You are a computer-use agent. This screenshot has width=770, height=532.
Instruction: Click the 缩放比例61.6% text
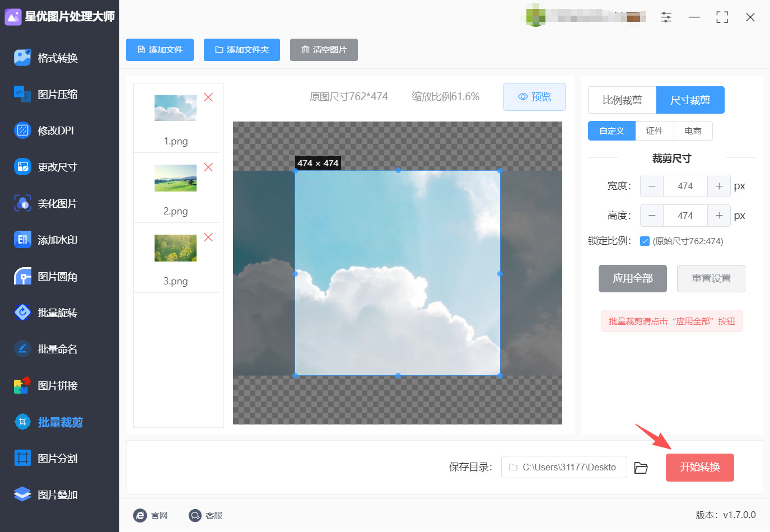tap(445, 97)
